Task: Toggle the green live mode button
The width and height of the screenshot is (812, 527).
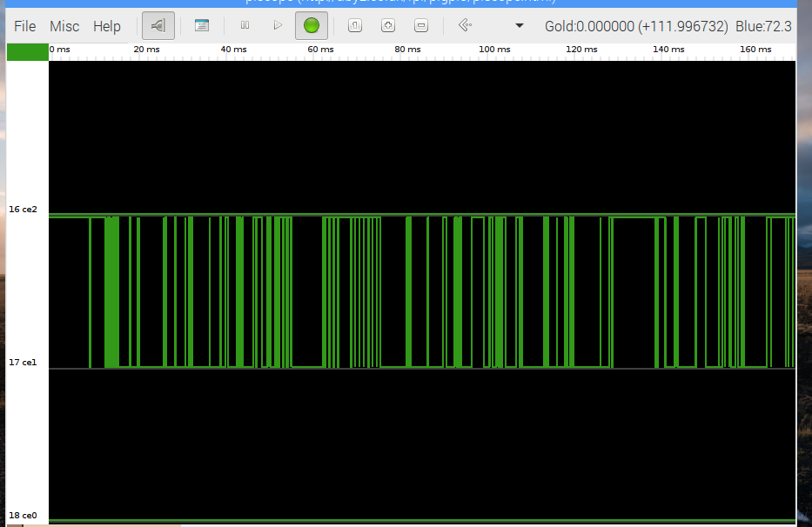Action: pyautogui.click(x=312, y=25)
